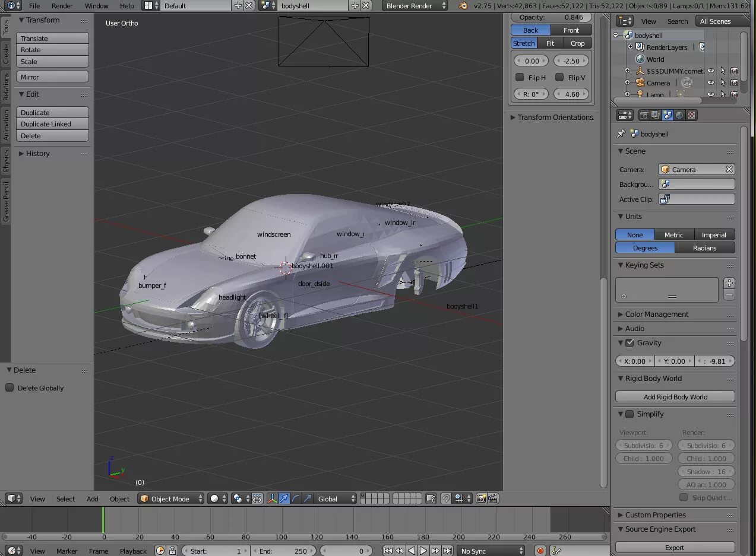
Task: Click the play animation button in timeline
Action: click(423, 551)
